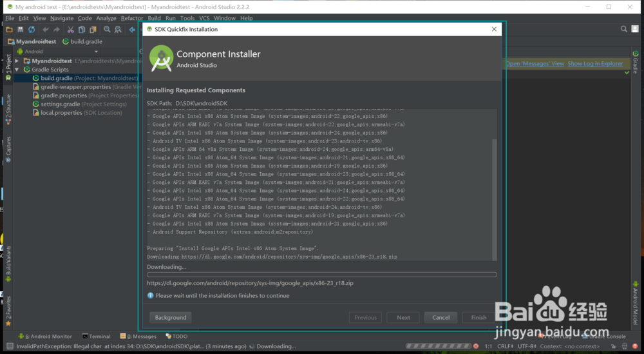Select build.gradle (Project: Myandroidtest) in tree
Screen dimensions: 644x354
[x=86, y=78]
